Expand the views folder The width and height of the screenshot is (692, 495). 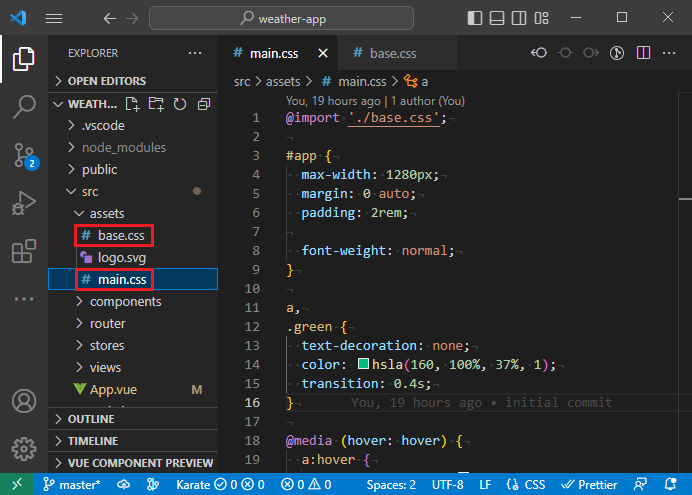pos(133,368)
